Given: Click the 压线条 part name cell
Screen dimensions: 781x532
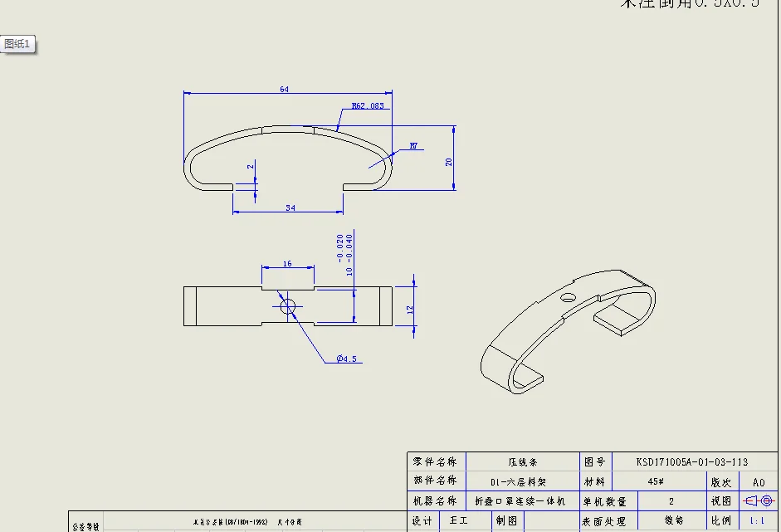Looking at the screenshot, I should tap(523, 461).
